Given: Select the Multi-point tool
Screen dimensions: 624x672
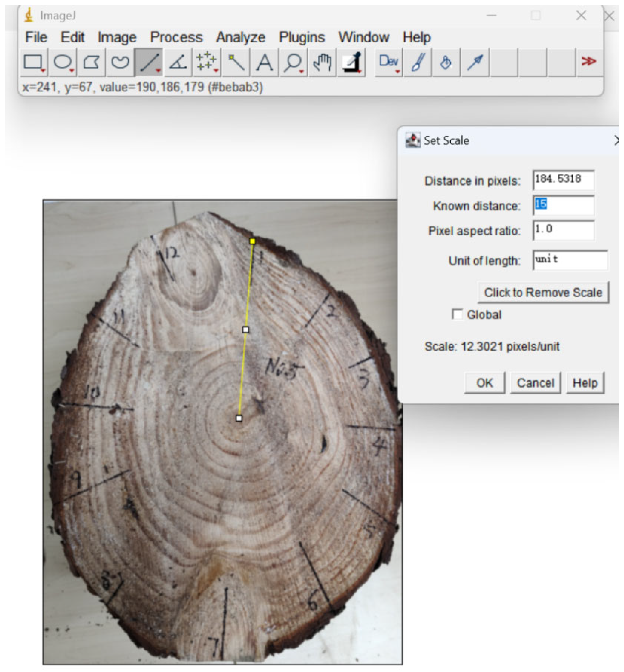Looking at the screenshot, I should click(207, 62).
